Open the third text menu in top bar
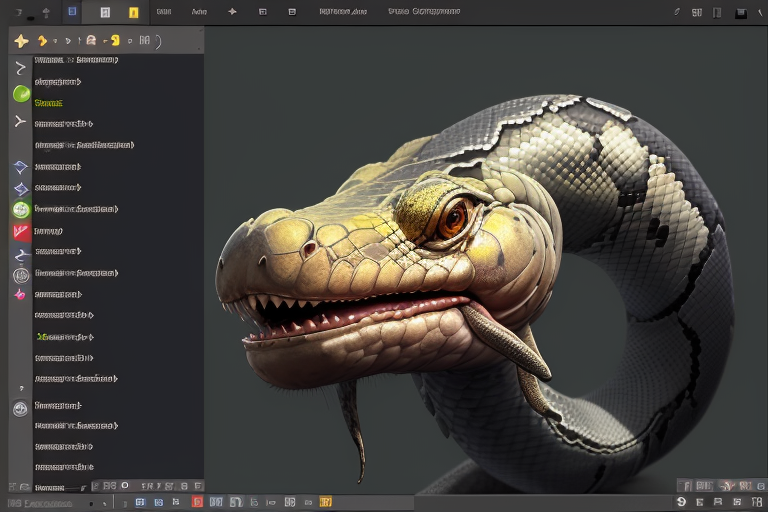 pos(342,12)
